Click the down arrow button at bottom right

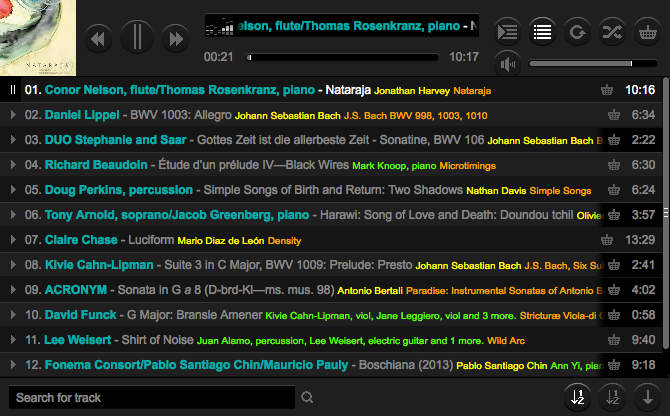(x=647, y=397)
